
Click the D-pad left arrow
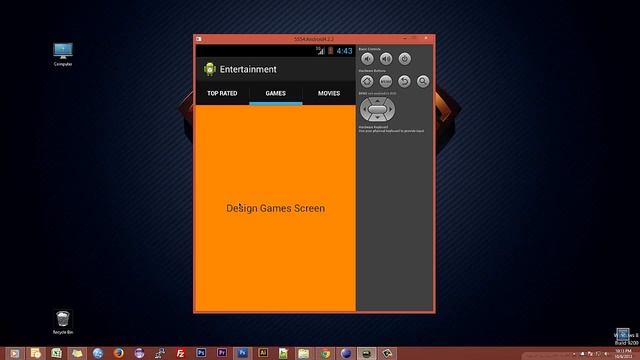click(364, 109)
